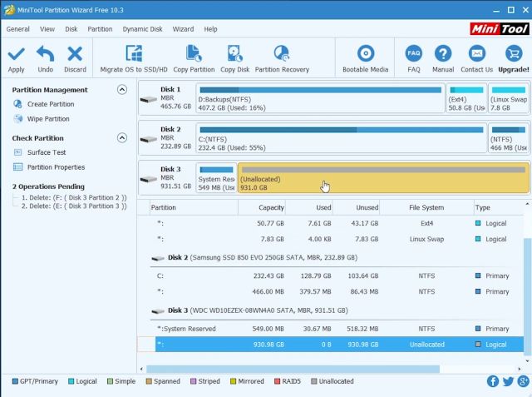This screenshot has width=532, height=397.
Task: Open the Disk menu
Action: point(71,29)
